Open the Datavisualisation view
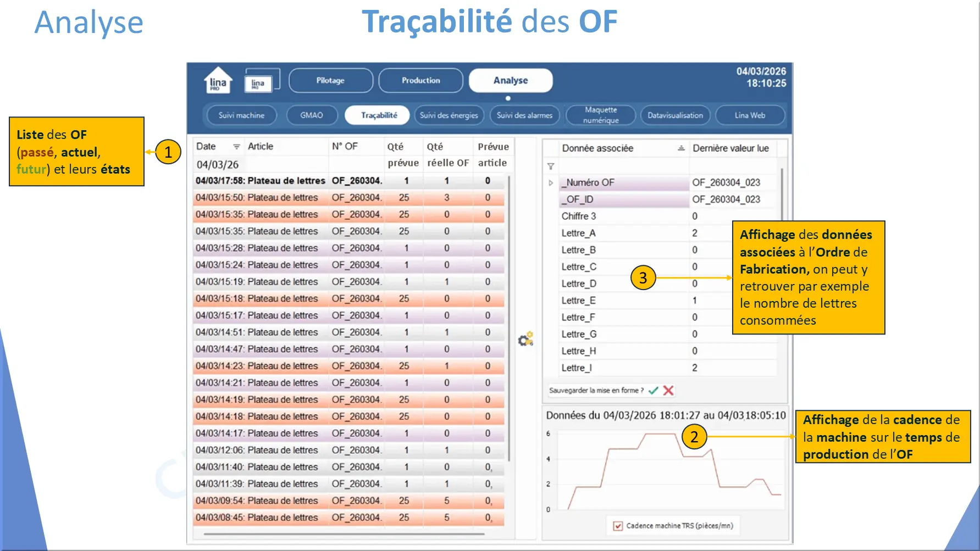 (x=675, y=115)
